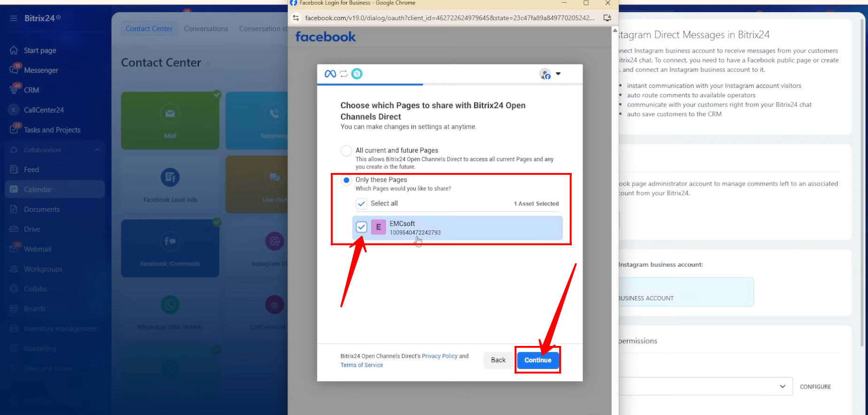
Task: Click the Bitrix24 hamburger menu icon
Action: tap(14, 18)
